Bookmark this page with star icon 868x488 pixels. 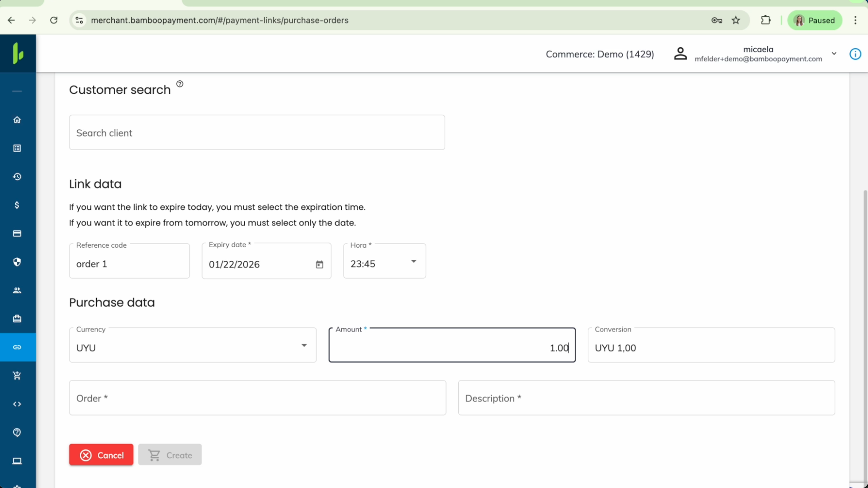tap(736, 20)
